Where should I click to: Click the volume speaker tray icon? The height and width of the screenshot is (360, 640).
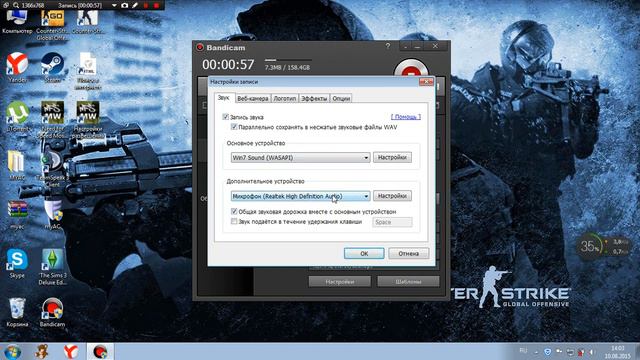591,351
